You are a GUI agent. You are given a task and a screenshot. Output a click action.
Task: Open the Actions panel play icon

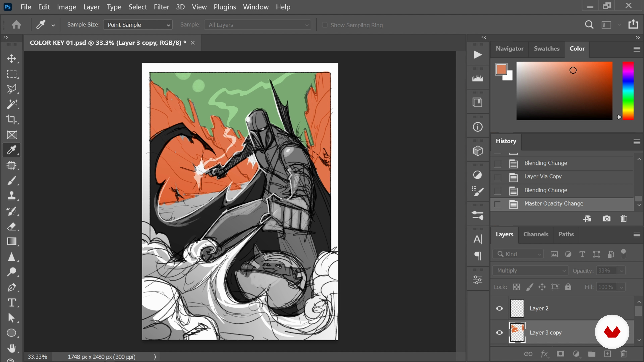pos(477,55)
